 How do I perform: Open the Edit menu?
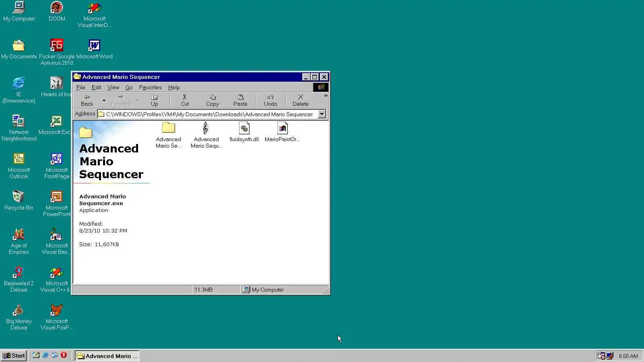click(x=96, y=87)
